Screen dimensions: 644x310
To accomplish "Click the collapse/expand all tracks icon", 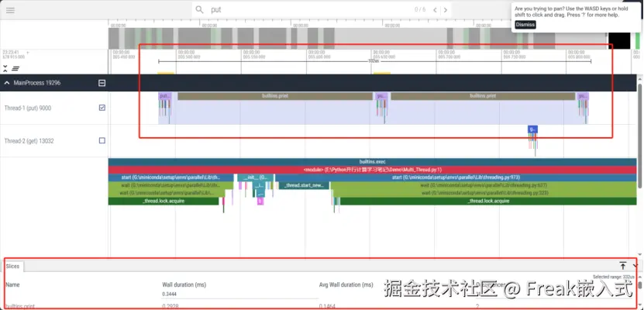I will tap(5, 68).
